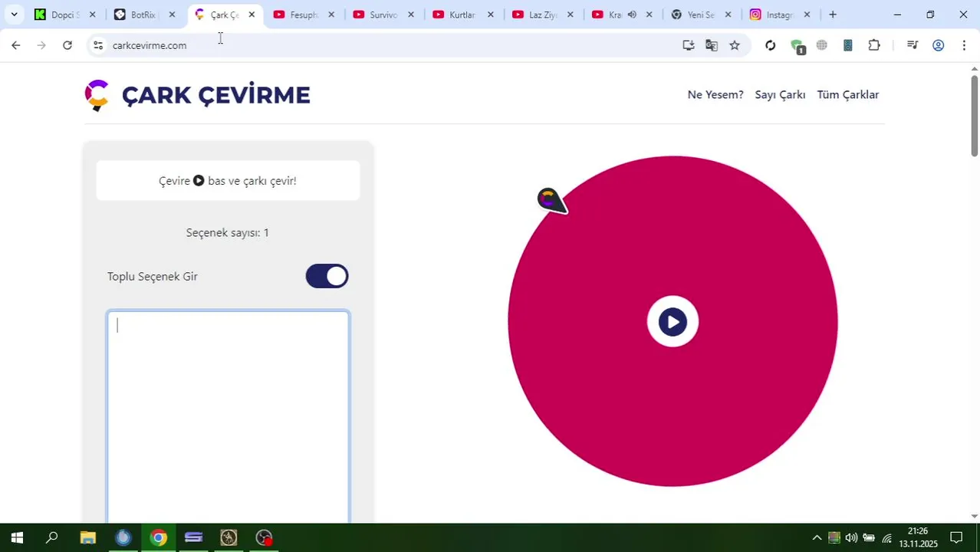Close the Dopci tab

tap(92, 15)
